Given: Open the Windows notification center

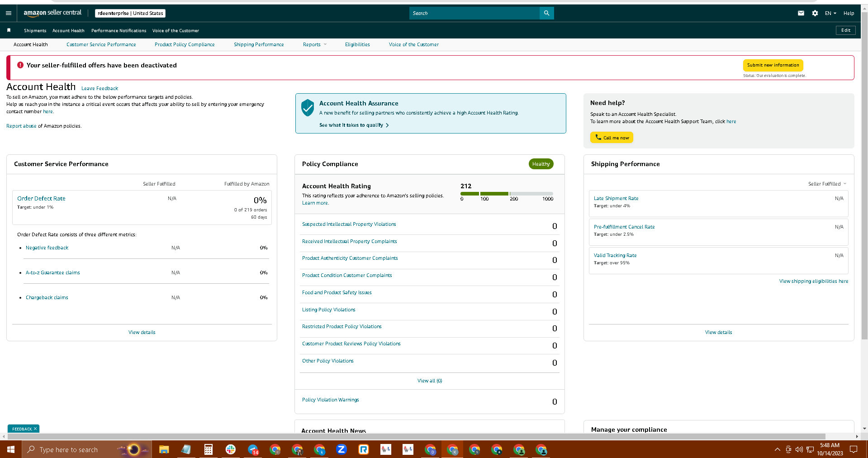Looking at the screenshot, I should (x=854, y=449).
